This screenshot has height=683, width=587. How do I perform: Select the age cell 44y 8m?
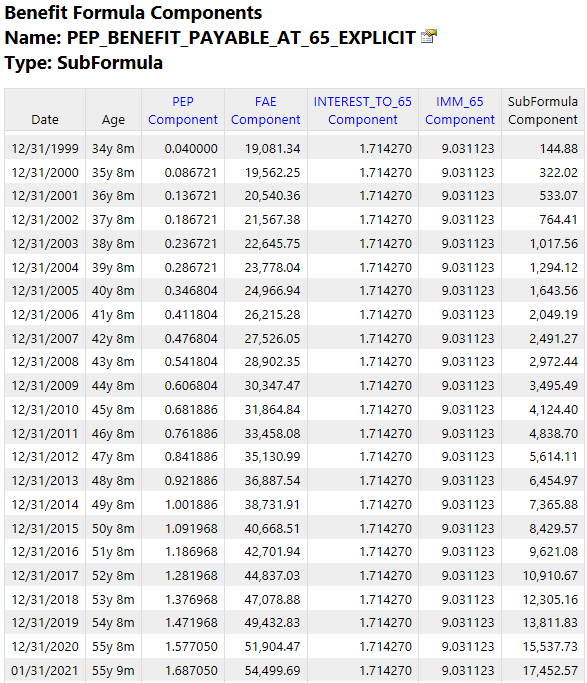click(x=113, y=386)
